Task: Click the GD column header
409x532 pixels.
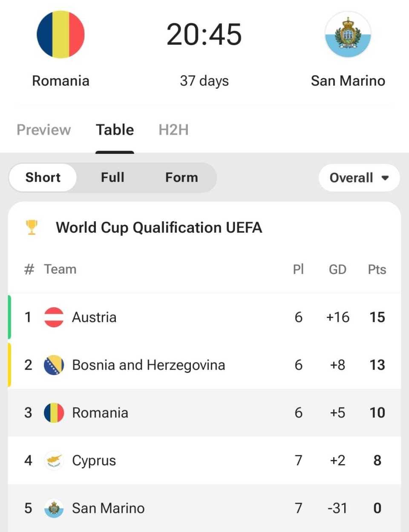Action: pos(337,269)
